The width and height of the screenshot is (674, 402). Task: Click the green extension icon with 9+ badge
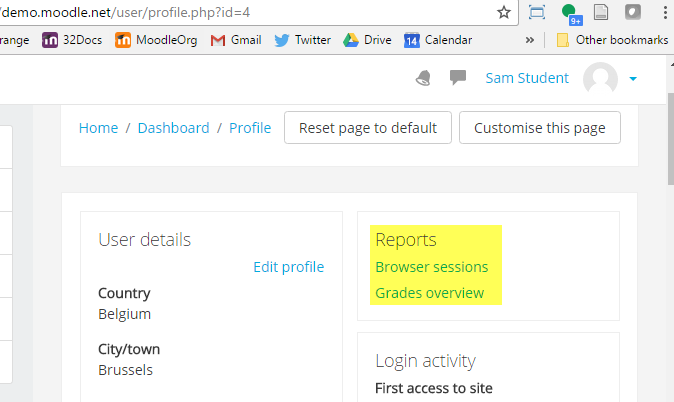572,14
